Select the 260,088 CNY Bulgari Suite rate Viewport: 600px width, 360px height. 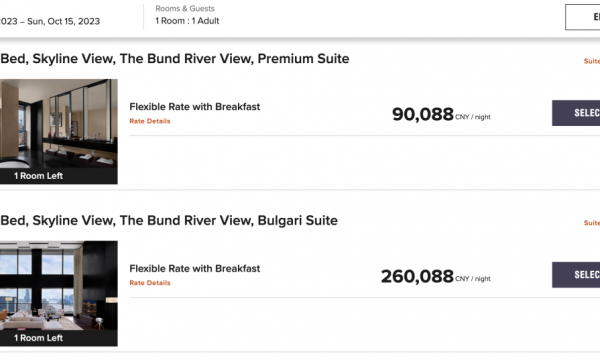[x=576, y=275]
